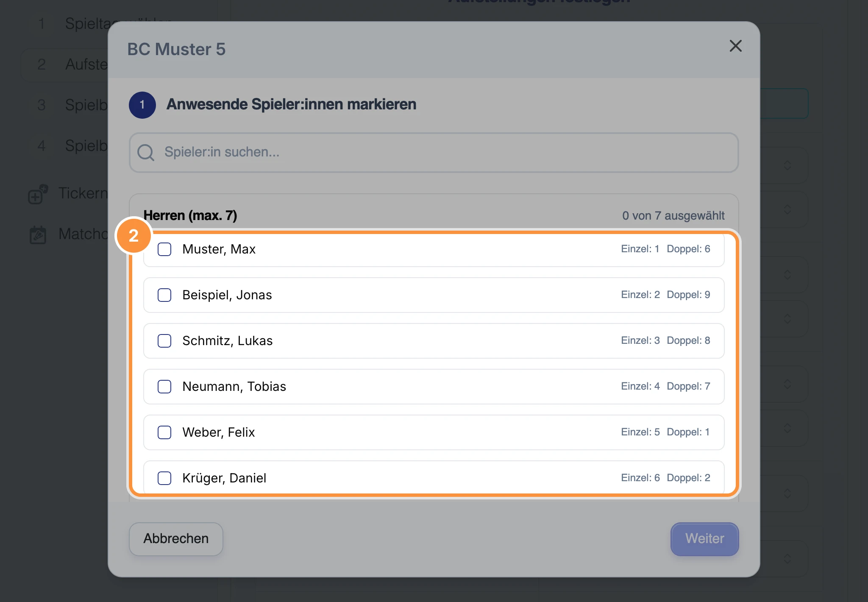This screenshot has height=602, width=868.
Task: Select the name Muster, Max
Action: pyautogui.click(x=219, y=249)
